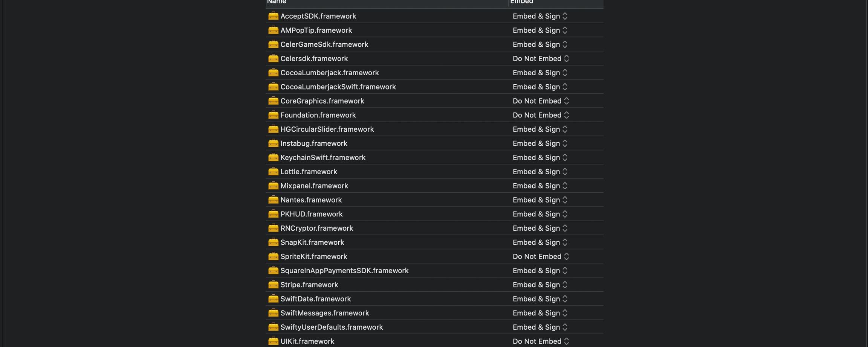Select the SquareInAppPaymentsSDK.framework entry
This screenshot has width=868, height=347.
pos(344,271)
